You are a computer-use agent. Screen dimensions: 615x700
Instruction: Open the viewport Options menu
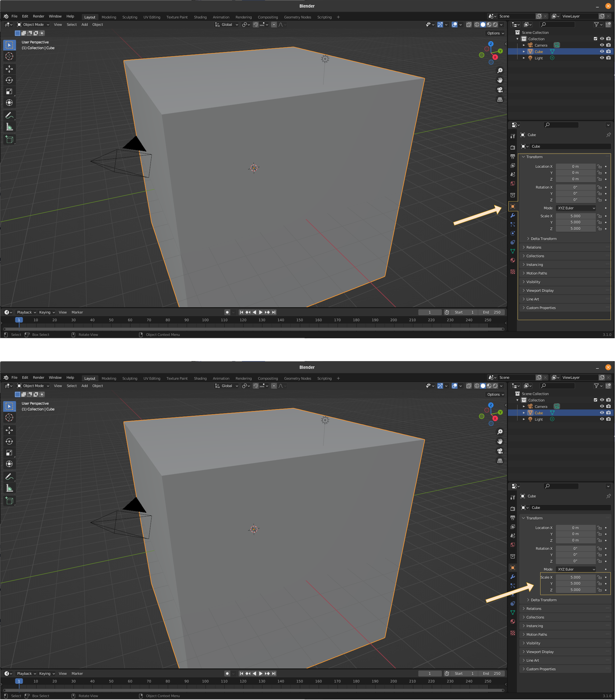[495, 33]
